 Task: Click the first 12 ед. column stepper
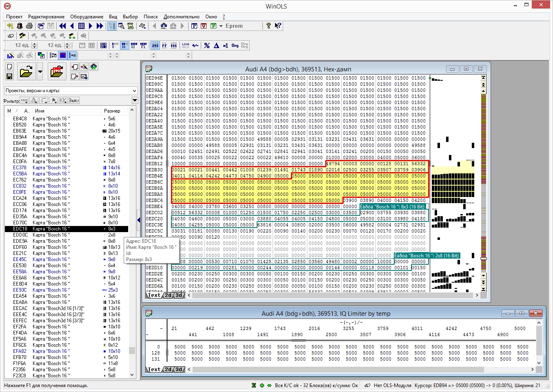click(x=35, y=45)
